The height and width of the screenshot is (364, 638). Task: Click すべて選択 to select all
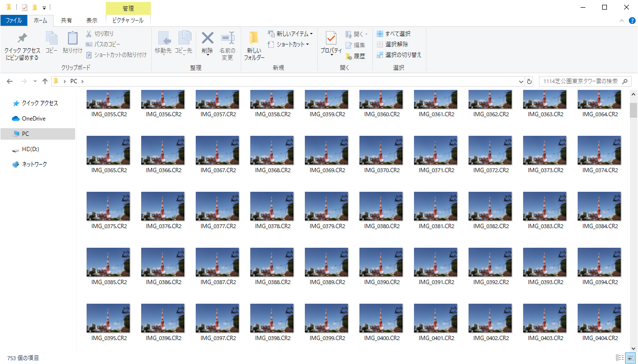pos(393,34)
